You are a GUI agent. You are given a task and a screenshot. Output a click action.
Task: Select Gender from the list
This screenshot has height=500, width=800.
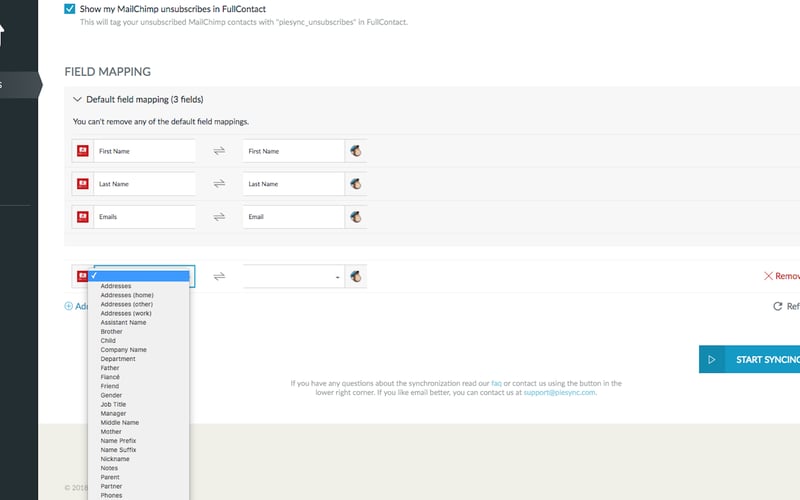111,395
